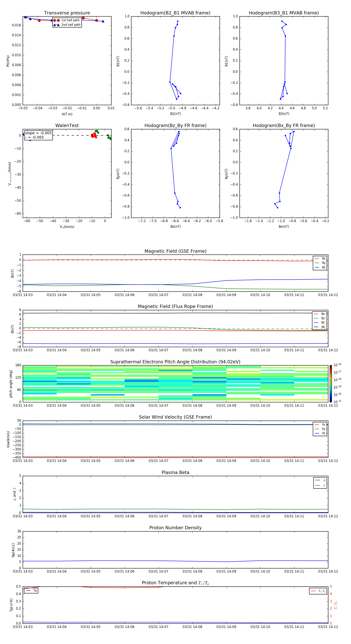Click the Hodogram(B3_B1 MVAB frame) title

(284, 13)
